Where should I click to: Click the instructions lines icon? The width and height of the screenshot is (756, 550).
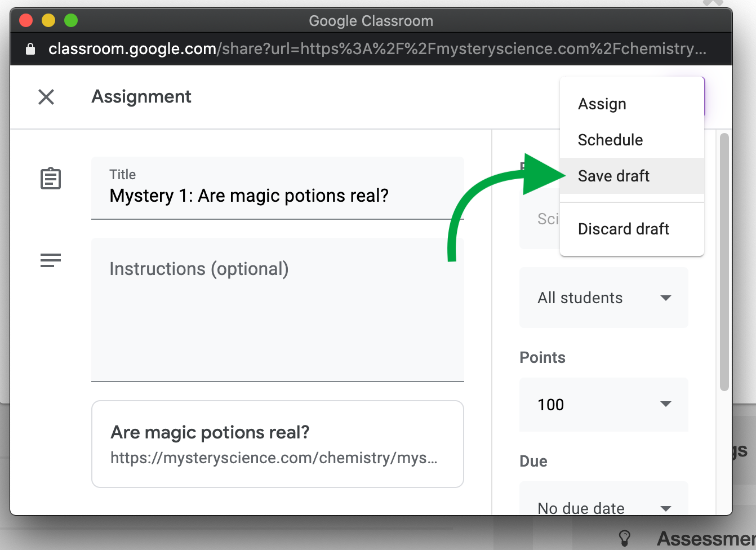pos(51,260)
